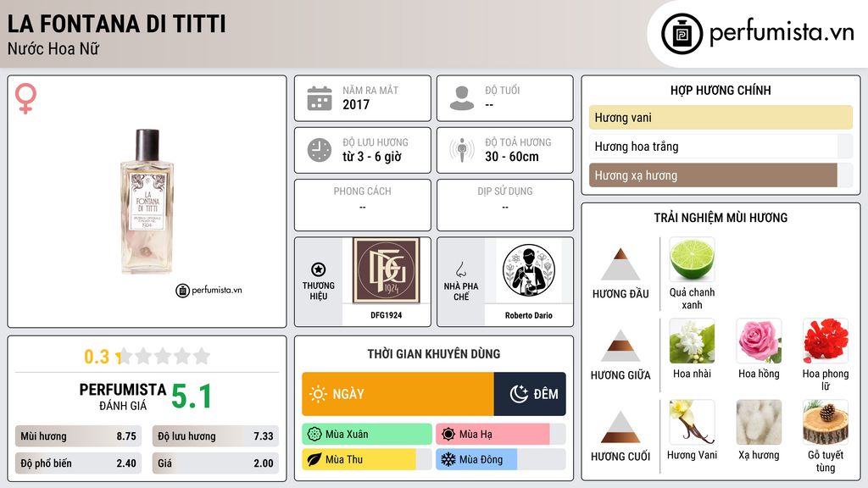868x488 pixels.
Task: Click the Roberto Dario name label
Action: (x=529, y=315)
